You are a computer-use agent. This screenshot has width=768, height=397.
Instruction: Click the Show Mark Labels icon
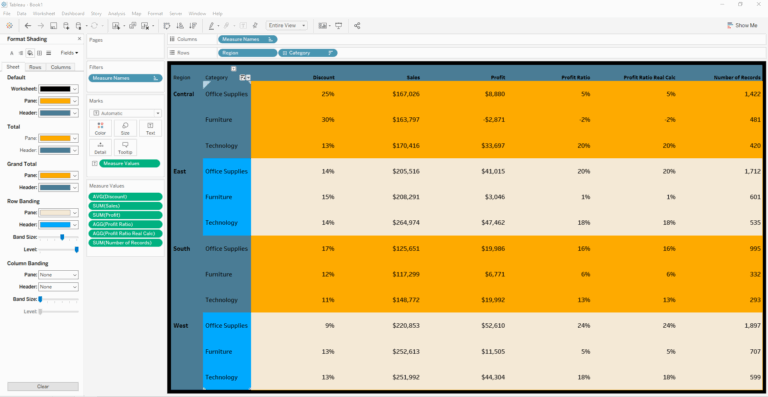[242, 25]
